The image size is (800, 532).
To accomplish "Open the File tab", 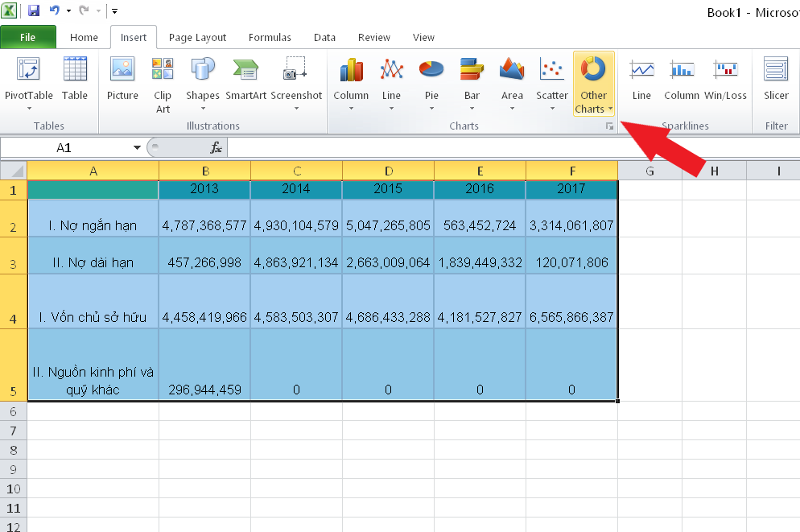I will click(x=28, y=37).
